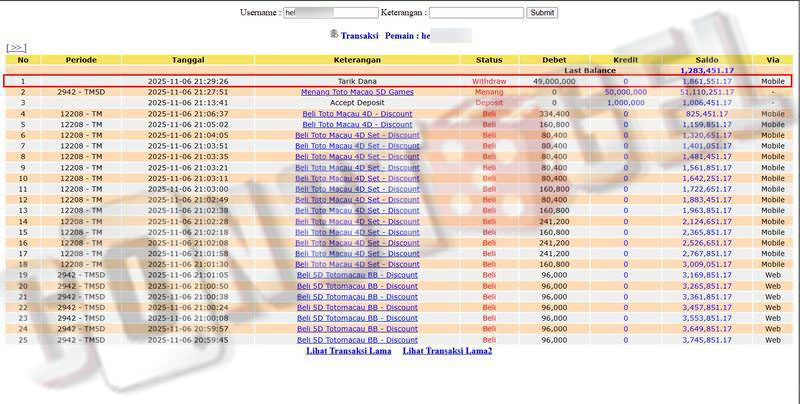Screen dimensions: 800x404
Task: Open Beli 5D Totomacau BB link in row 19
Action: (x=357, y=275)
